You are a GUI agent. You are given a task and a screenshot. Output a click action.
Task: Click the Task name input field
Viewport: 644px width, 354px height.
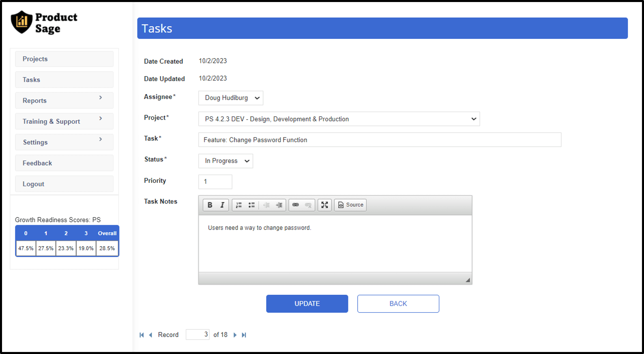click(x=380, y=140)
